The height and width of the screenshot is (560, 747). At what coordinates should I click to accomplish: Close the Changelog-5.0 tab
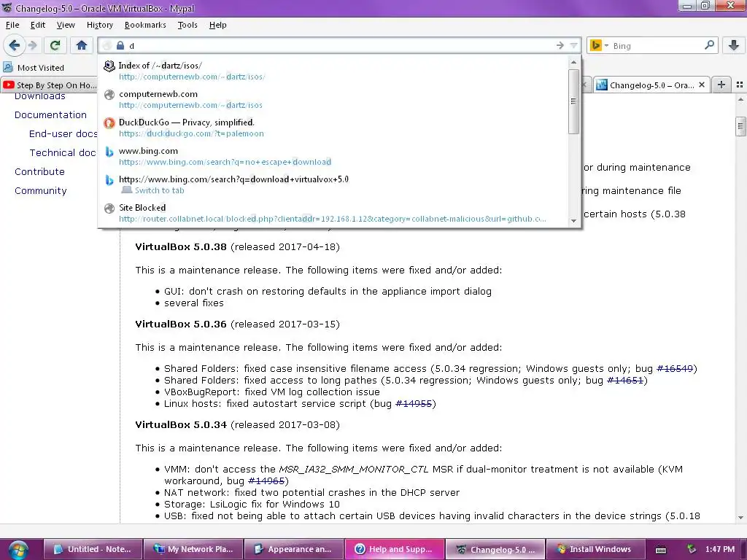tap(702, 85)
